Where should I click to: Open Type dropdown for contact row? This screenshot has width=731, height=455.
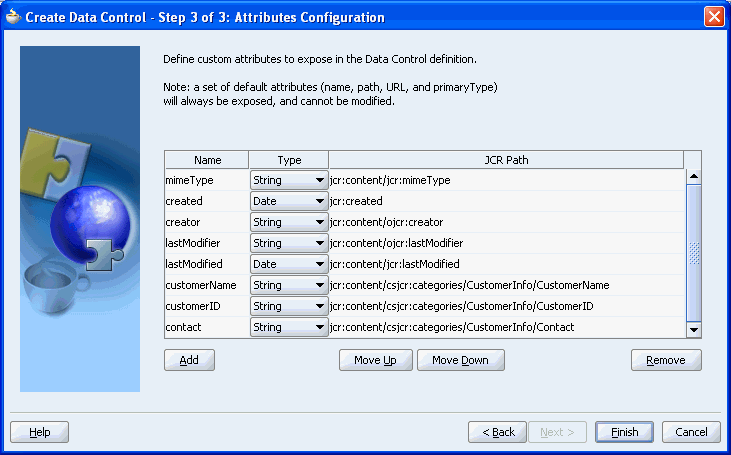(289, 327)
